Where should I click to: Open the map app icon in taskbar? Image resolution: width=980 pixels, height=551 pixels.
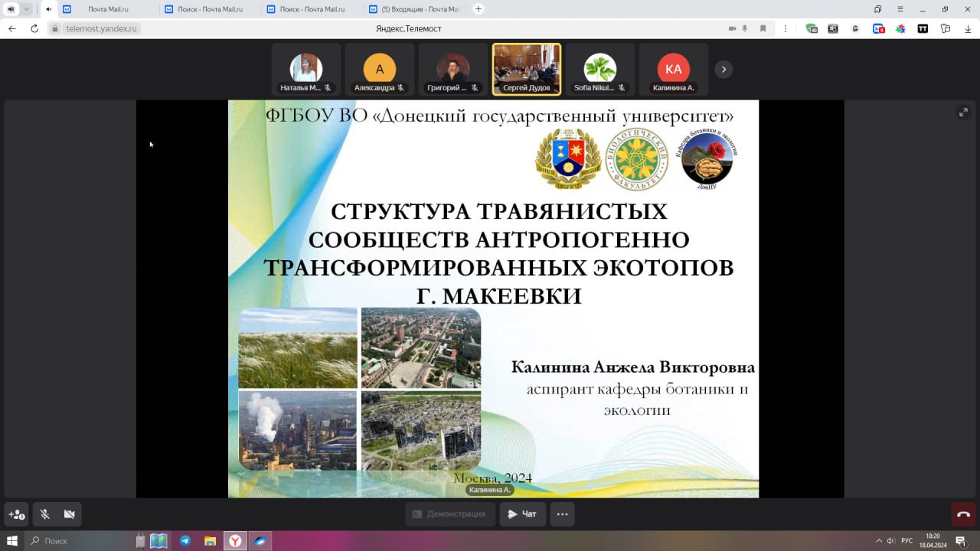pyautogui.click(x=158, y=540)
